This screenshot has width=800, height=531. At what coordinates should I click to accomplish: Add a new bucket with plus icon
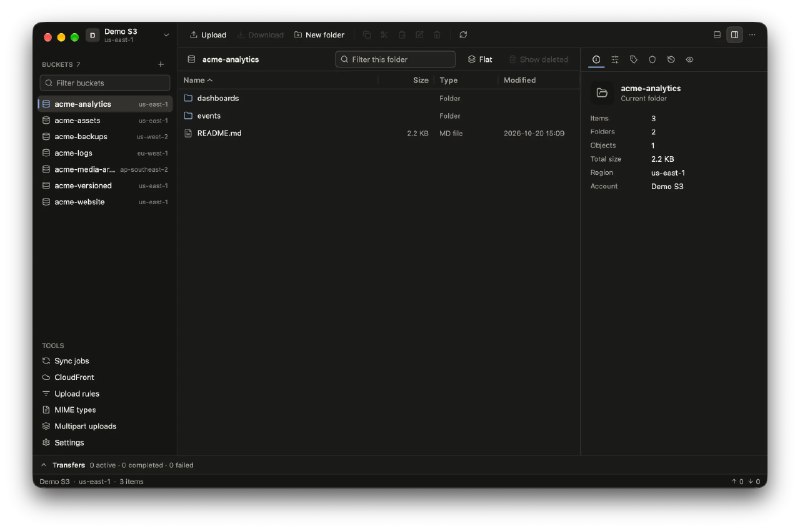click(x=161, y=64)
